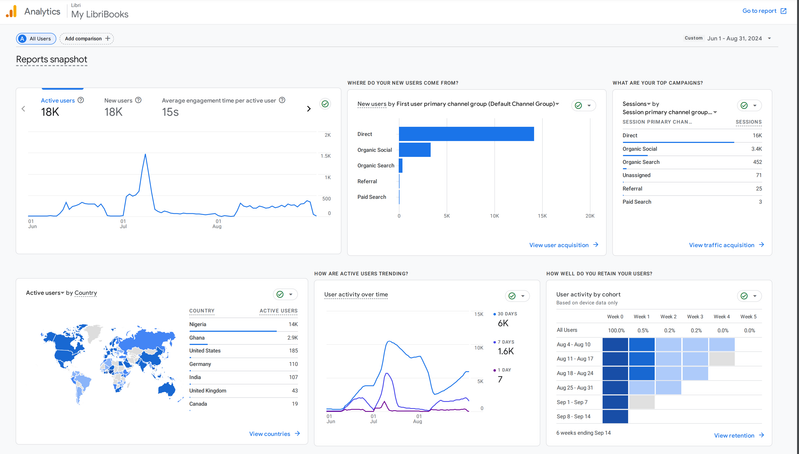The image size is (799, 454).
Task: Go to next metric with right chevron
Action: (309, 109)
